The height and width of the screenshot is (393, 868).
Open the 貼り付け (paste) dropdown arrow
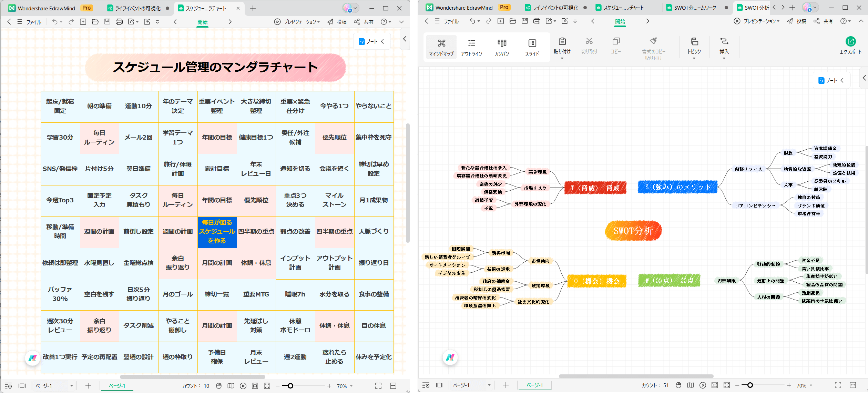[562, 58]
